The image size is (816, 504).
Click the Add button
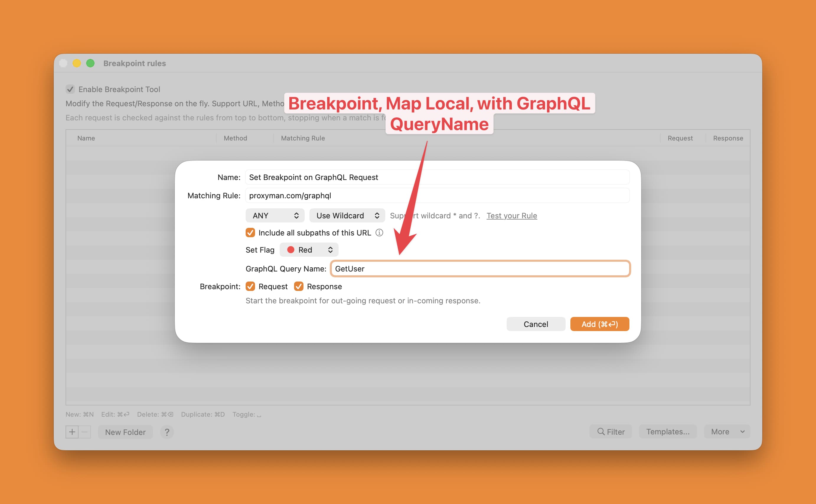pos(600,324)
